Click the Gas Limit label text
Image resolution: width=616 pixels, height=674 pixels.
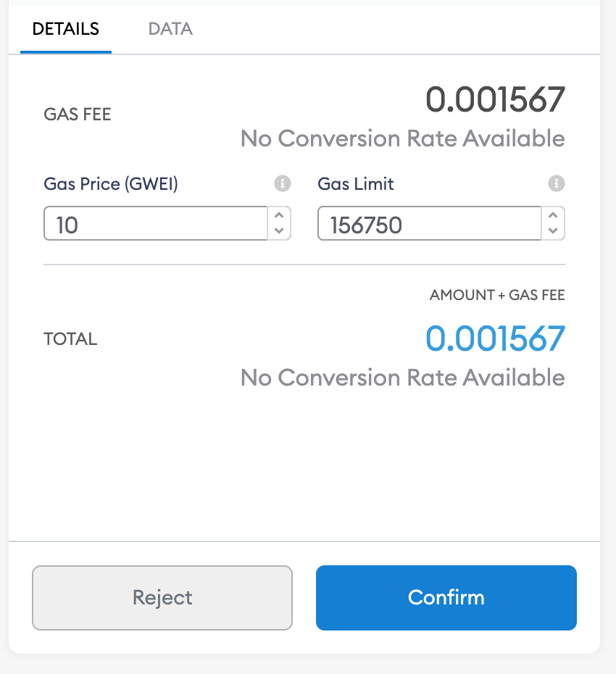[x=356, y=184]
